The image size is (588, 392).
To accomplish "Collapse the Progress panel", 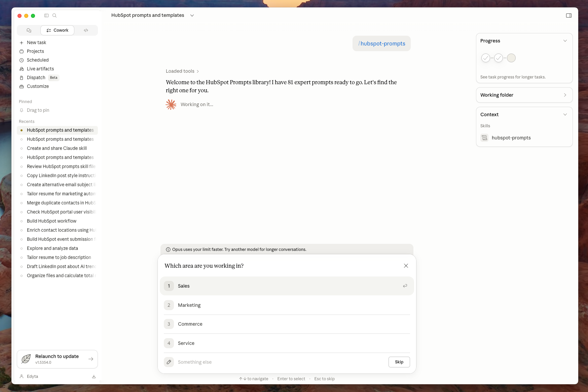I will click(x=565, y=41).
